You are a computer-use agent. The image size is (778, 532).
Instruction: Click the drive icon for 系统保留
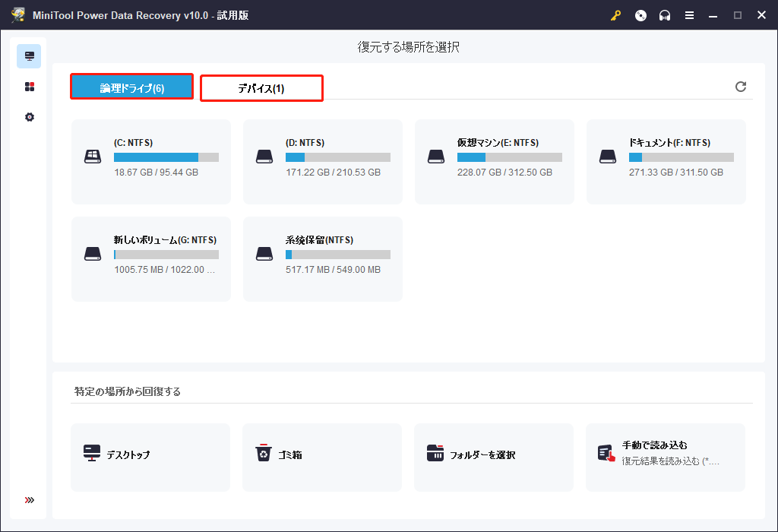[x=264, y=254]
